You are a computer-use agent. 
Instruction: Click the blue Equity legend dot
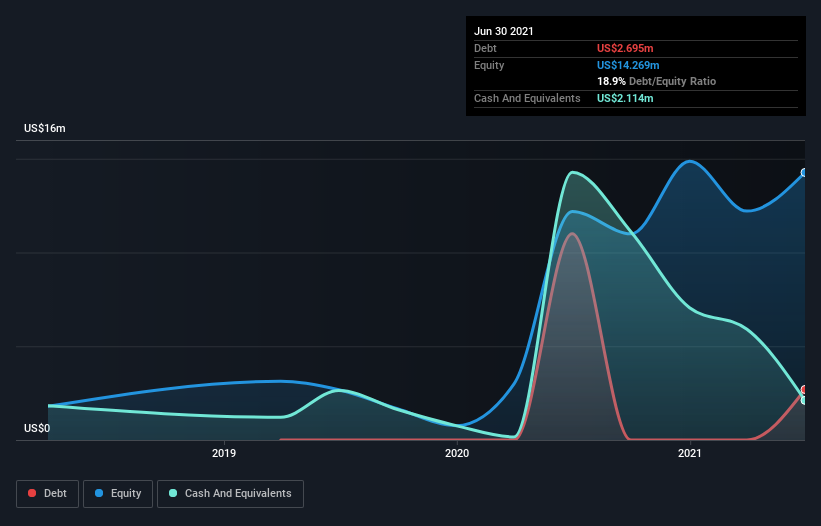pyautogui.click(x=99, y=493)
